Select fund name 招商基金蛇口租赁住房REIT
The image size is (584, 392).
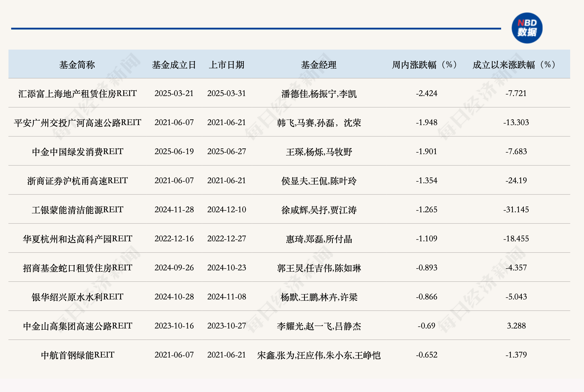pyautogui.click(x=78, y=268)
